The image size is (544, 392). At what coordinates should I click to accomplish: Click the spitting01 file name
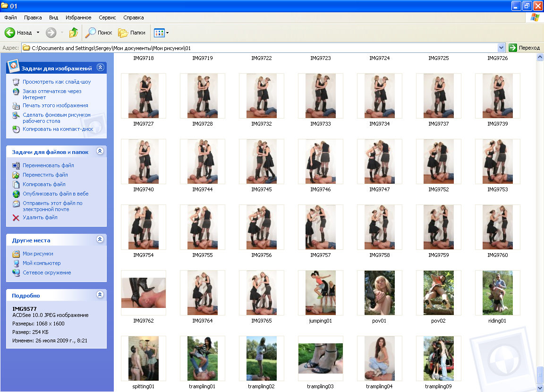pyautogui.click(x=143, y=386)
